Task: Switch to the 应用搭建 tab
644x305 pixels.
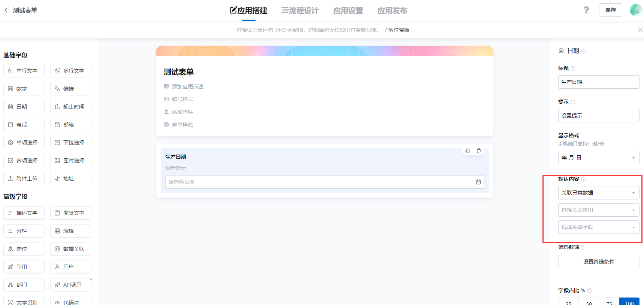Action: 248,10
